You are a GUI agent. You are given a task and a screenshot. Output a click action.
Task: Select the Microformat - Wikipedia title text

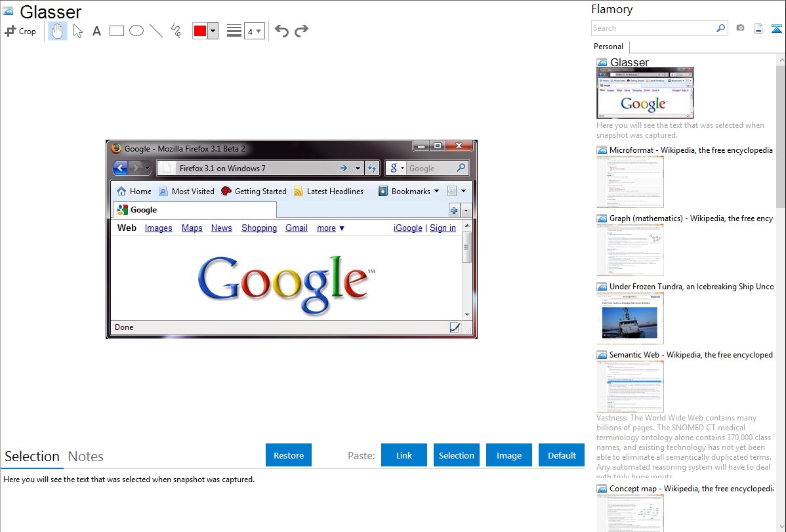691,150
